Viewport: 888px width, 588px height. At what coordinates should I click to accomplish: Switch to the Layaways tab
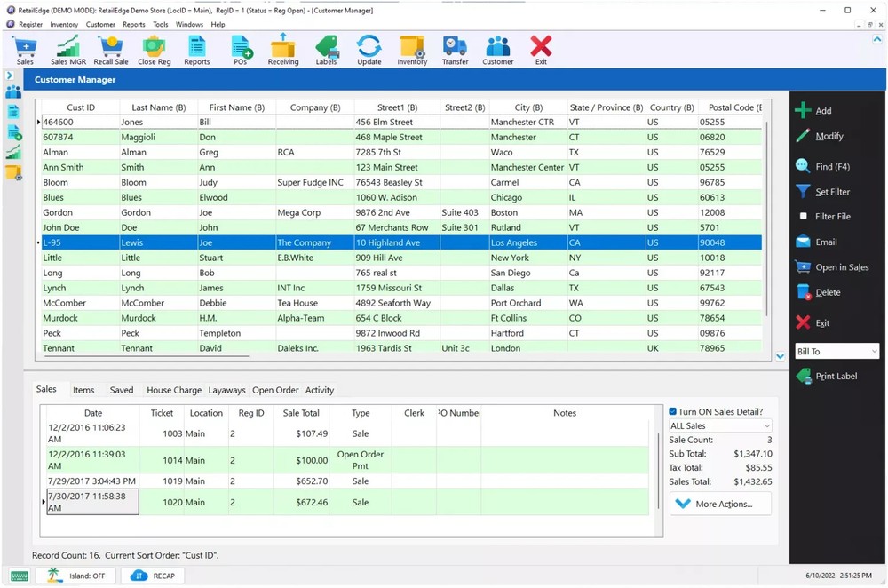click(x=227, y=389)
